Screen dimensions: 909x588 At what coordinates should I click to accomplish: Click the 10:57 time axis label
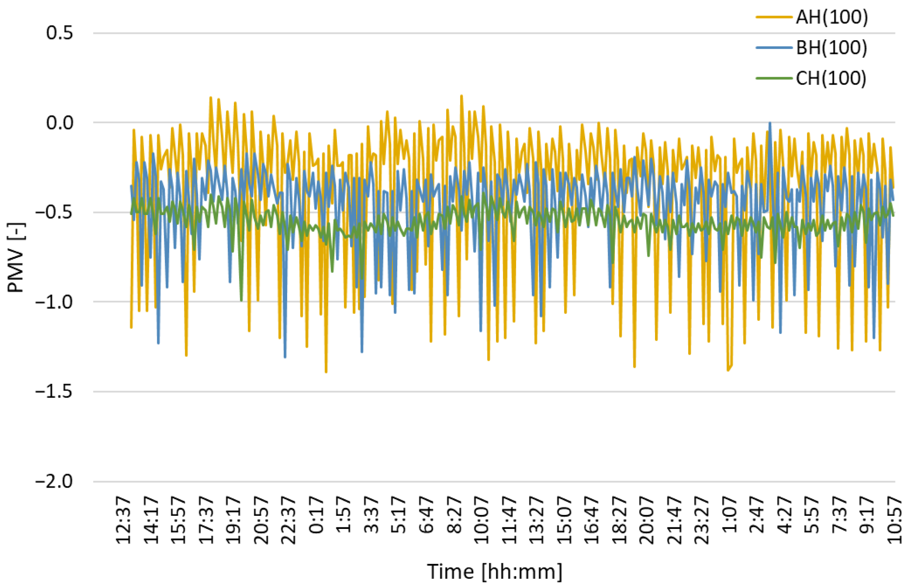[x=894, y=520]
